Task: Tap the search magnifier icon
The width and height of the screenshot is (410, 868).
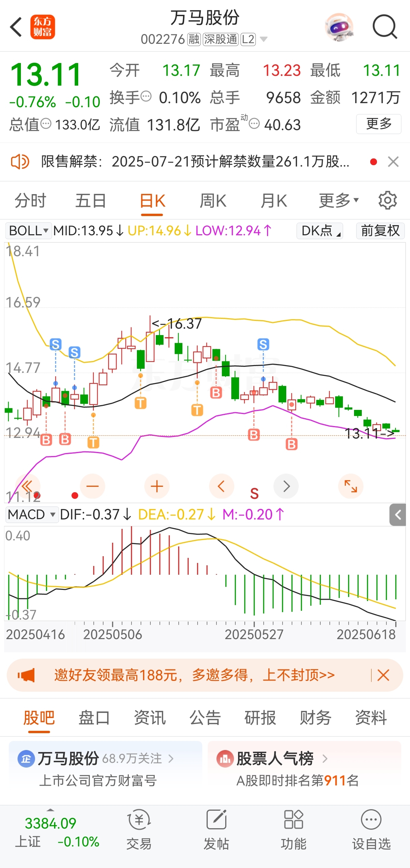Action: pos(385,27)
